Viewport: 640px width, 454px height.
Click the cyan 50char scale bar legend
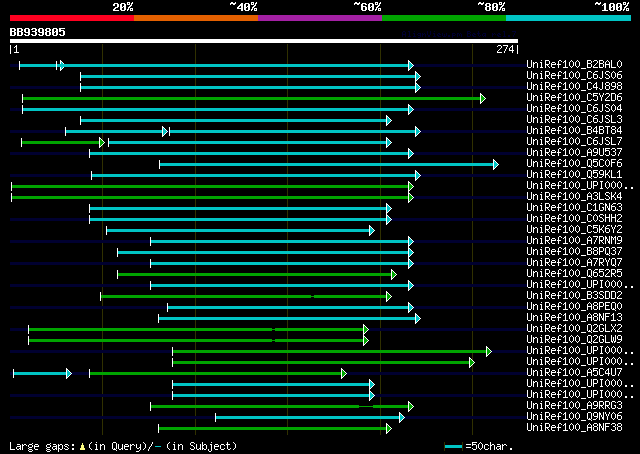pos(453,447)
